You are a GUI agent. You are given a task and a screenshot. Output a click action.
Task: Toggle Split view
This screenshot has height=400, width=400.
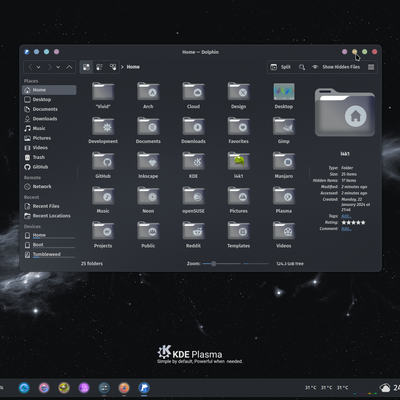[x=280, y=67]
